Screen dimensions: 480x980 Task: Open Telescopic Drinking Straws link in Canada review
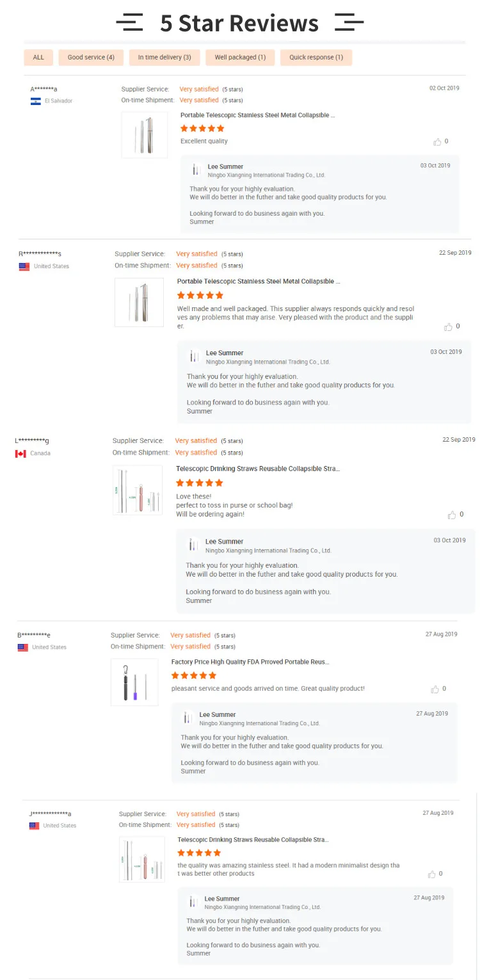[x=258, y=469]
